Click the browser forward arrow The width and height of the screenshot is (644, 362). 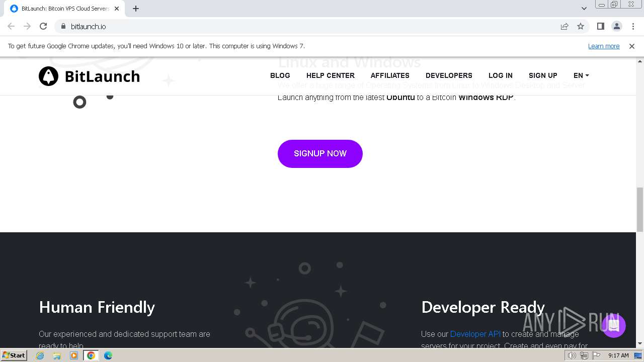tap(27, 26)
